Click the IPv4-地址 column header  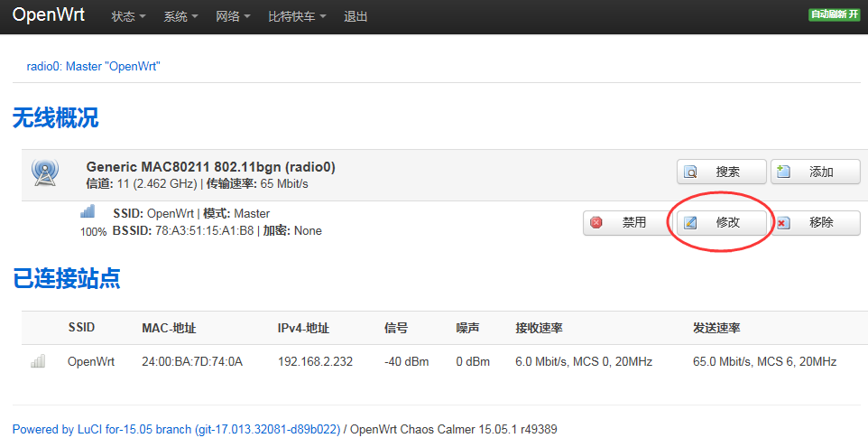point(303,328)
